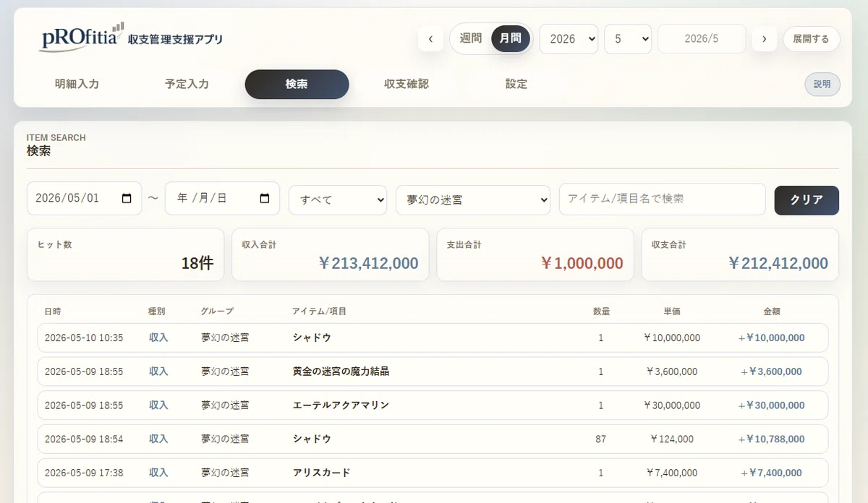Image resolution: width=868 pixels, height=503 pixels.
Task: Go to previous period with left chevron
Action: (431, 39)
